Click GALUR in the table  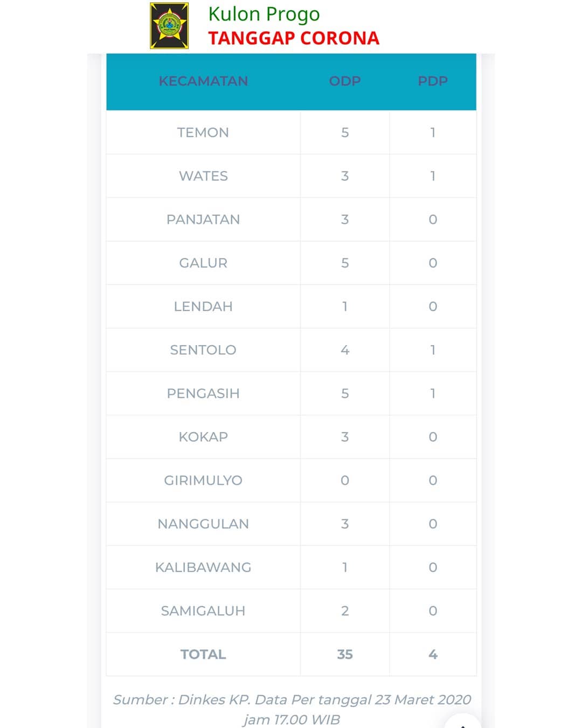[x=203, y=263]
